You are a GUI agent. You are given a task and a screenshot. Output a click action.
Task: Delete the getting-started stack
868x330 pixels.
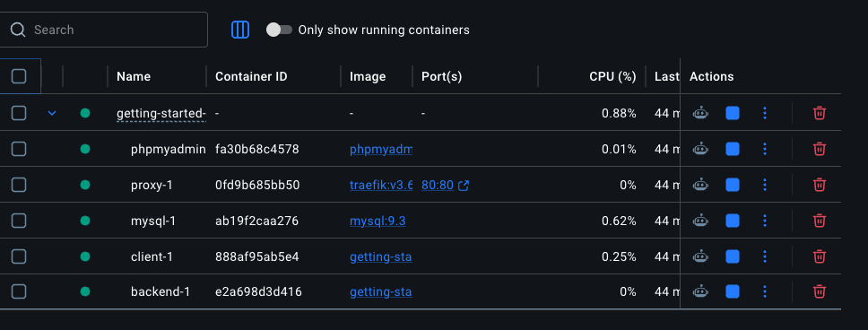820,113
